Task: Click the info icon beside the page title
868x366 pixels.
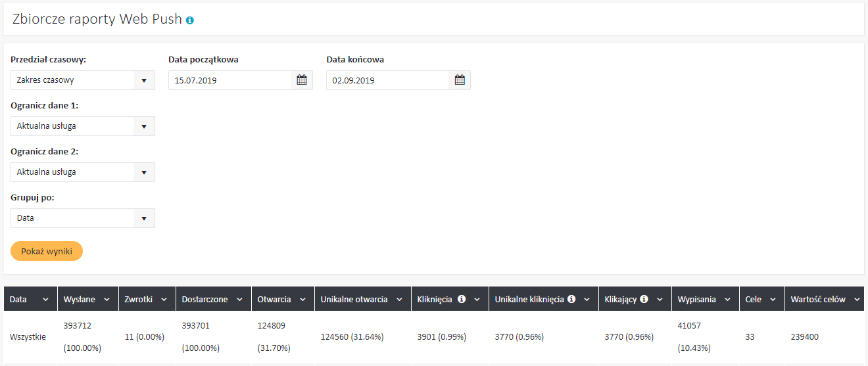Action: coord(190,20)
